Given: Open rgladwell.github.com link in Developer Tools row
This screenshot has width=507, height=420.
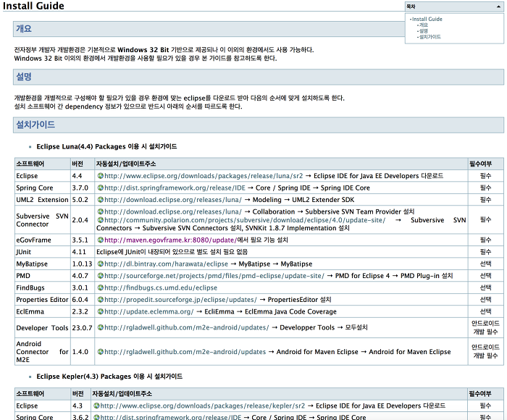Looking at the screenshot, I should (187, 327).
